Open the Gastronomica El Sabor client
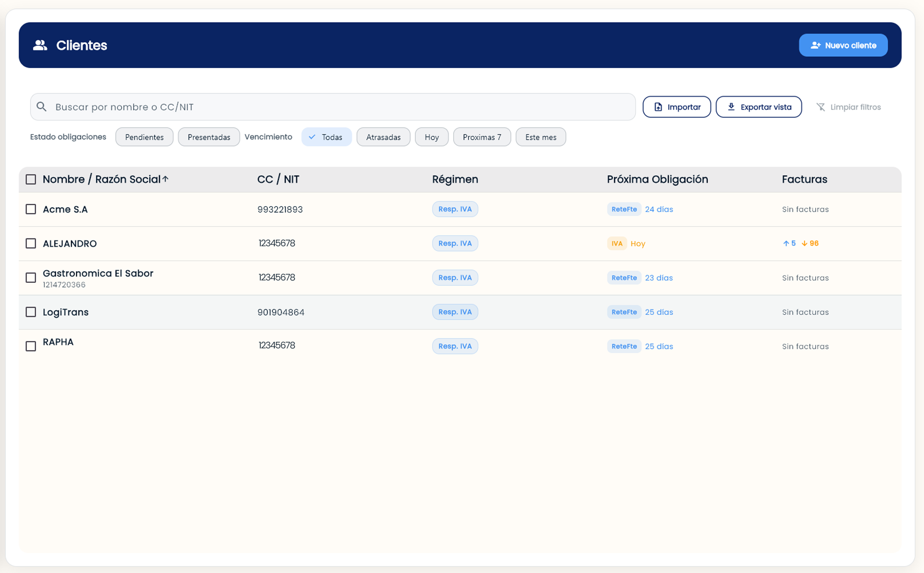Image resolution: width=924 pixels, height=573 pixels. click(98, 274)
